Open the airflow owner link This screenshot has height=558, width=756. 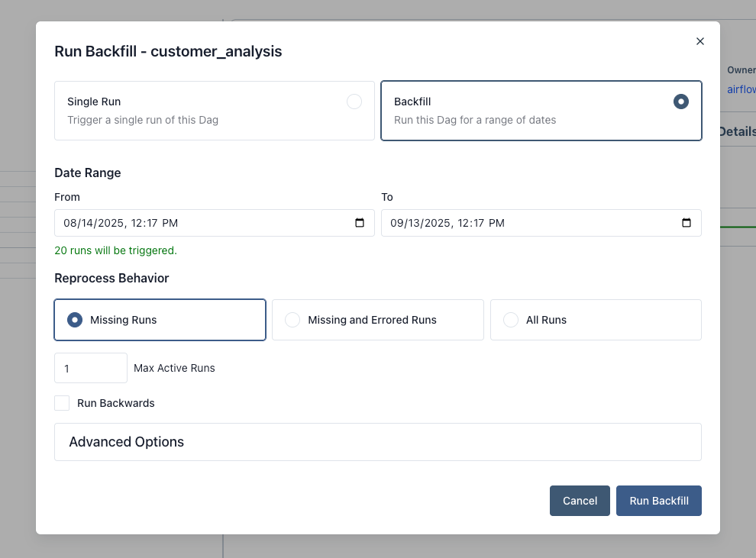(x=741, y=89)
